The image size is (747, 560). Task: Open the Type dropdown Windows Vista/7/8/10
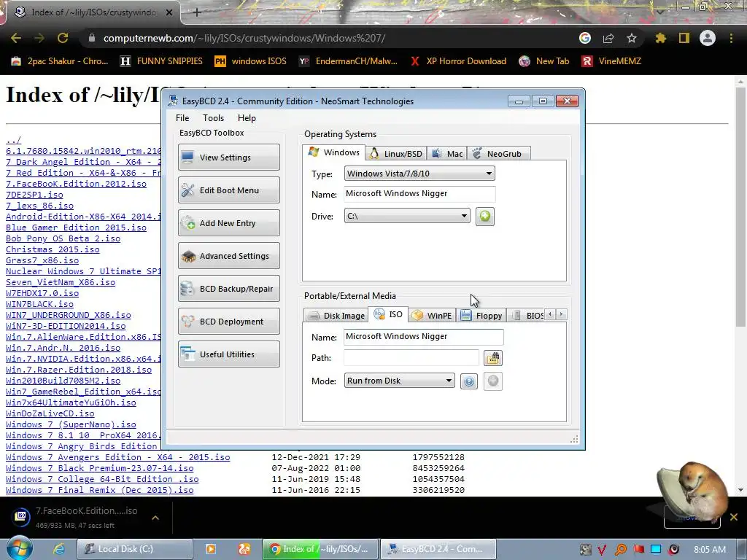tap(419, 174)
